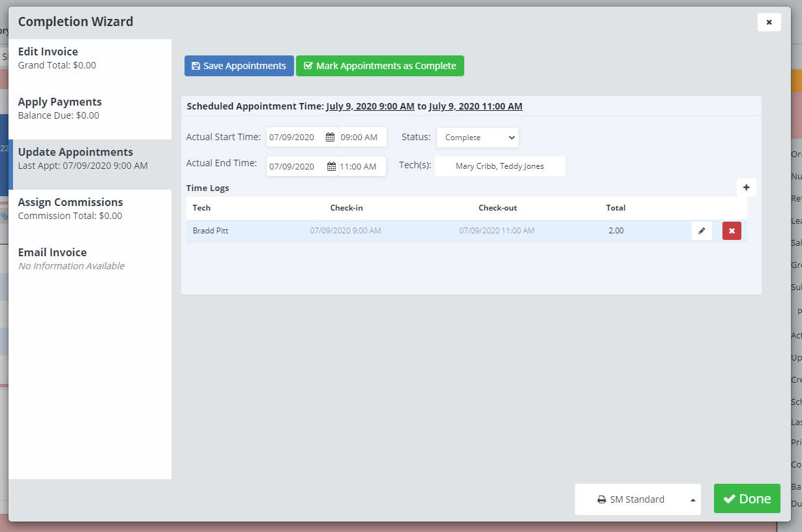
Task: Open calendar picker for Actual Start Time
Action: coord(330,138)
